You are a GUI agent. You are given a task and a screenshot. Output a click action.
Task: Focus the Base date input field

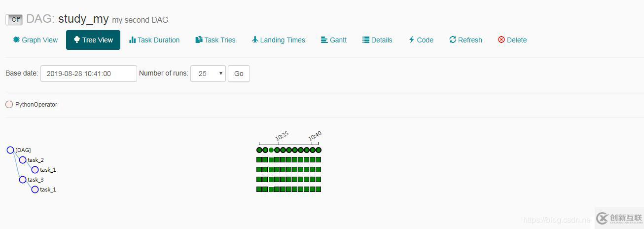click(89, 74)
